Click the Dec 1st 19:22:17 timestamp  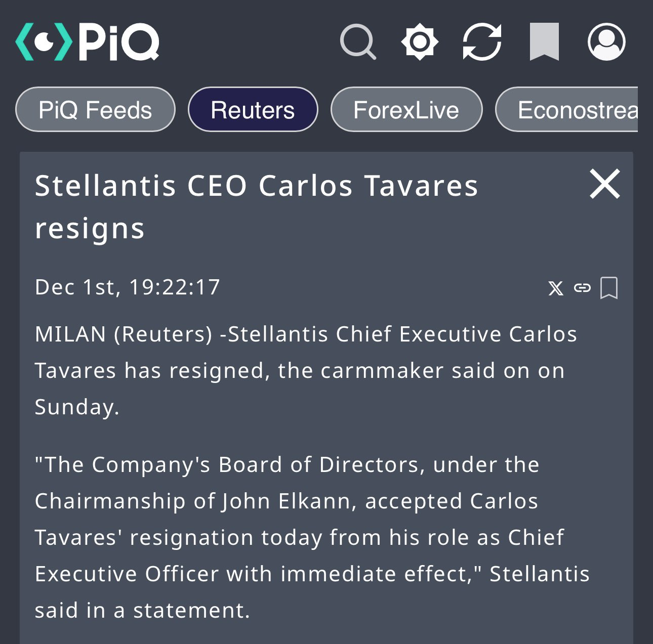point(128,287)
